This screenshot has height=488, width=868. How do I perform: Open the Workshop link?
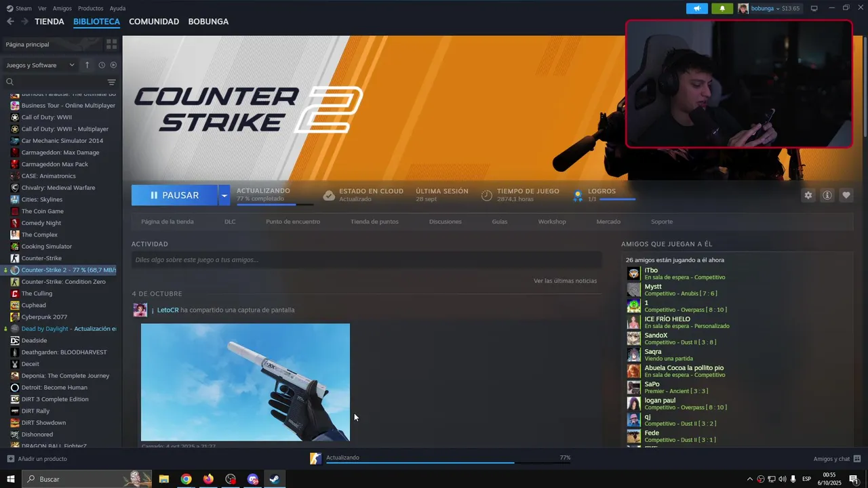click(552, 222)
